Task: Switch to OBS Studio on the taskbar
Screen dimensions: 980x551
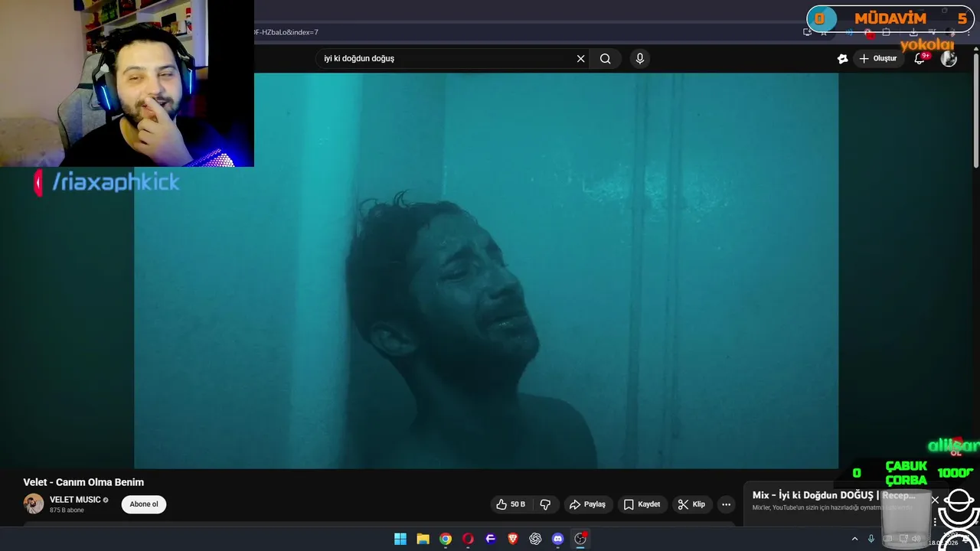Action: (x=580, y=539)
